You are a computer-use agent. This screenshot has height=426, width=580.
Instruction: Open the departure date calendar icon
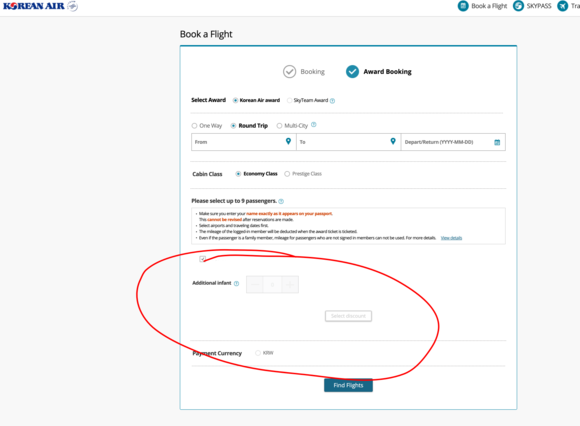[x=497, y=142]
